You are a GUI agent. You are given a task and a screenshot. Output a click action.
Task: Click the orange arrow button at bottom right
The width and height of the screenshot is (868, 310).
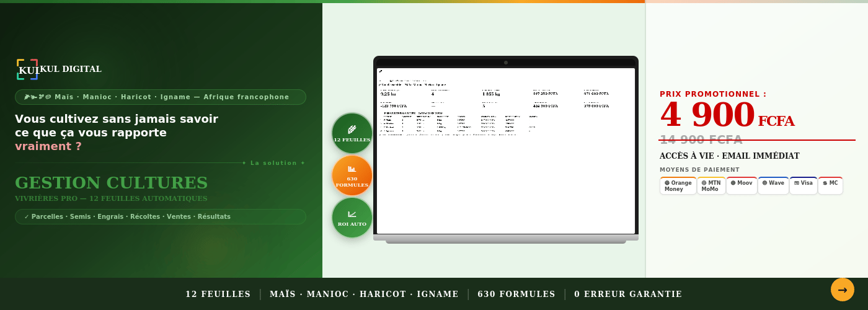843,290
